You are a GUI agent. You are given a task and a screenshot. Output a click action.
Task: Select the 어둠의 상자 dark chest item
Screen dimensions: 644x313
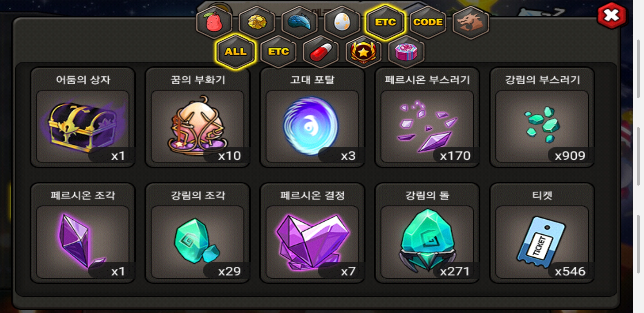(x=83, y=117)
